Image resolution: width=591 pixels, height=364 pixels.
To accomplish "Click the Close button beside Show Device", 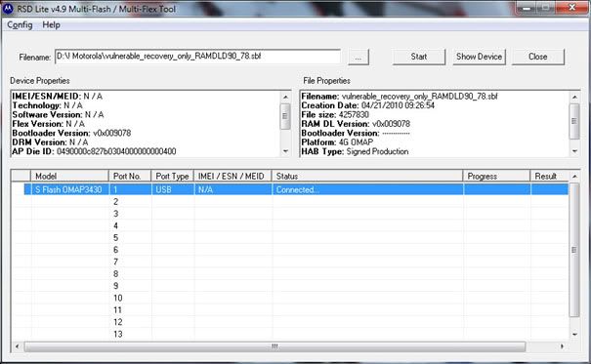I will [538, 57].
